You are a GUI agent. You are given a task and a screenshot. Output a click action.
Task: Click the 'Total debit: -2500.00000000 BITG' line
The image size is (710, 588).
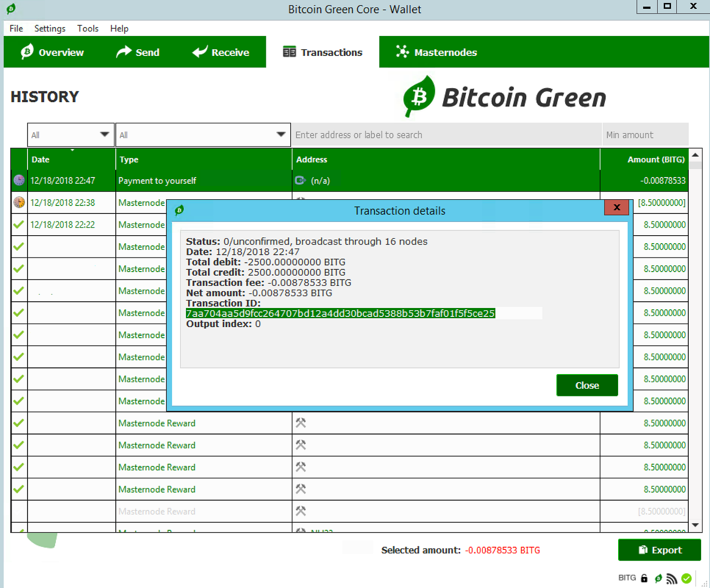265,262
